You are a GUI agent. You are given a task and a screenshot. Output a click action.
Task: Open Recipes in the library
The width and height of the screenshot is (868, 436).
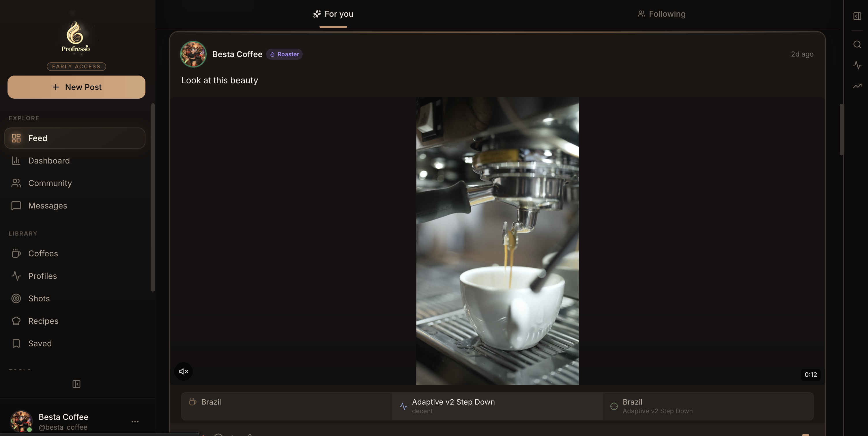point(43,321)
